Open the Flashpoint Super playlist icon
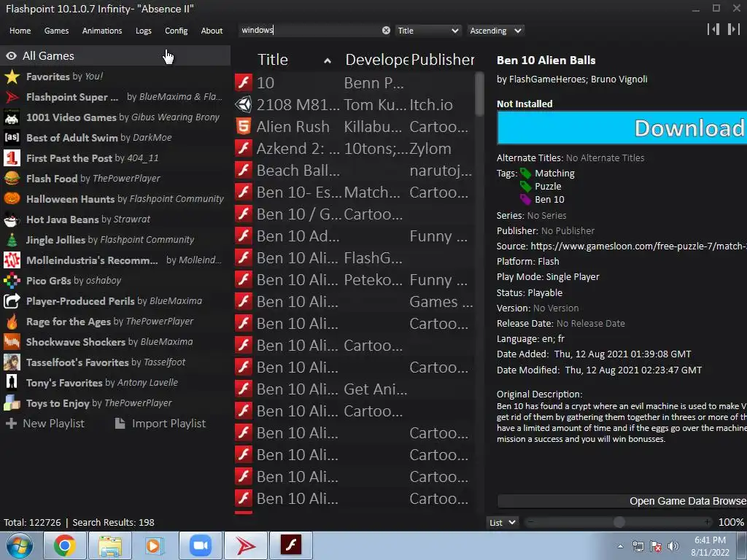The height and width of the screenshot is (560, 747). tap(12, 97)
